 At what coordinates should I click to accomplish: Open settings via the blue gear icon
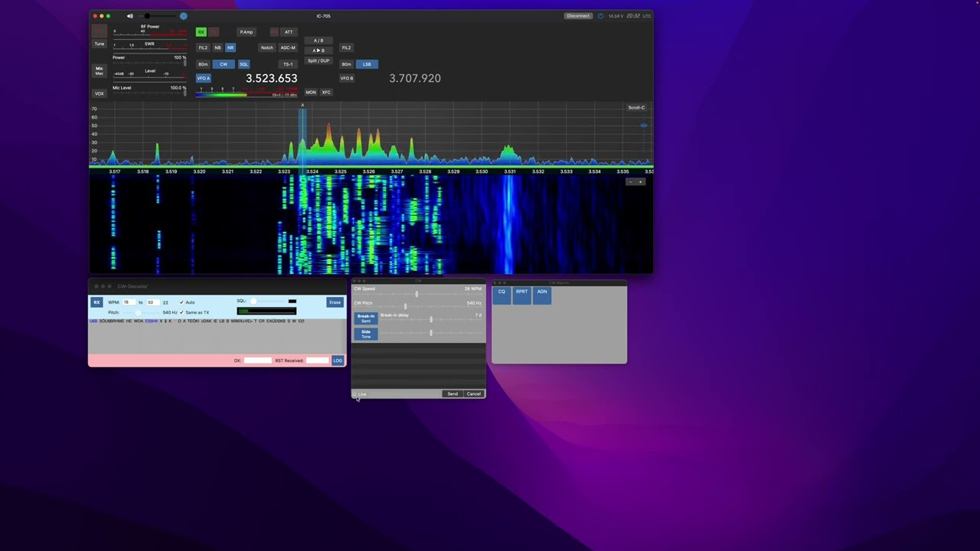[183, 16]
